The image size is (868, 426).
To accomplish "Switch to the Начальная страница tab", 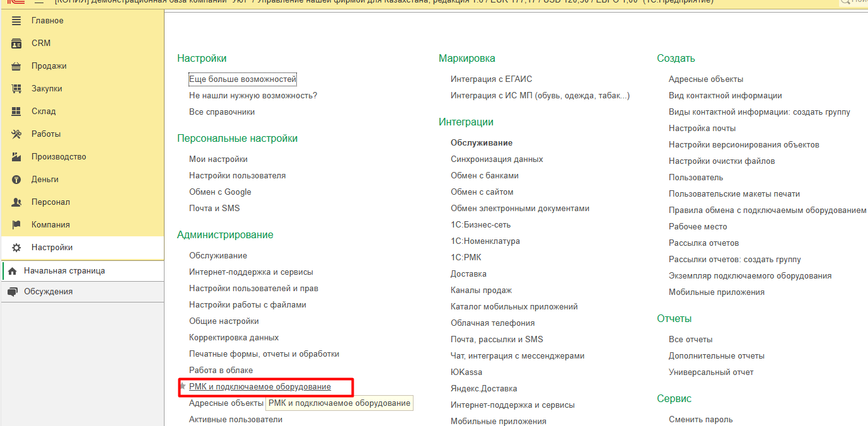I will coord(64,271).
